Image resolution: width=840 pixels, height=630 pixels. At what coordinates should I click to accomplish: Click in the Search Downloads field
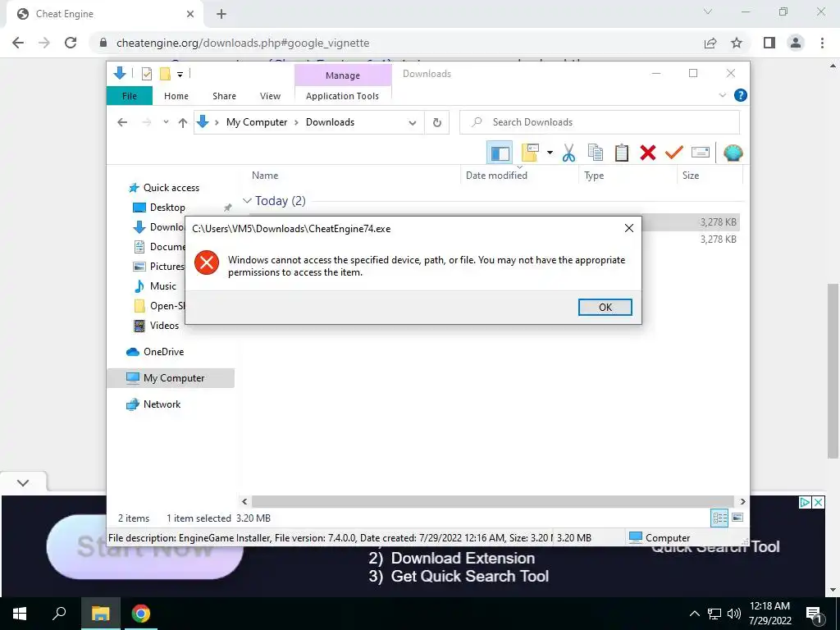600,122
